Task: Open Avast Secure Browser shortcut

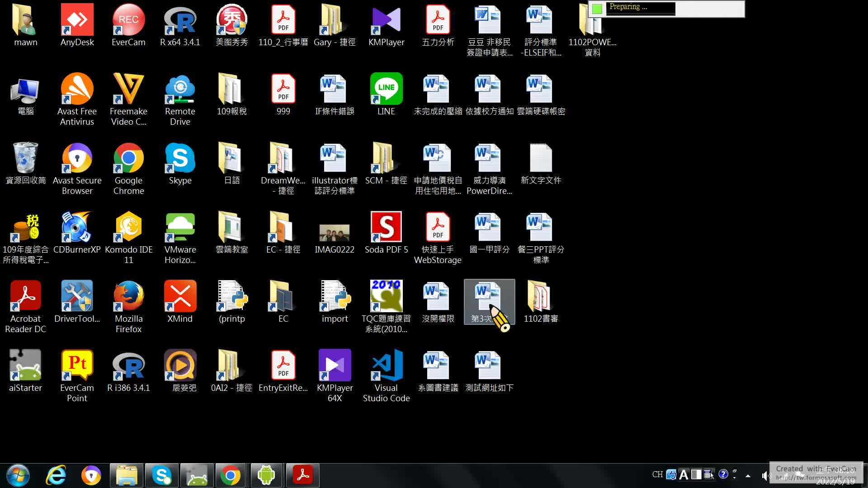Action: [77, 169]
